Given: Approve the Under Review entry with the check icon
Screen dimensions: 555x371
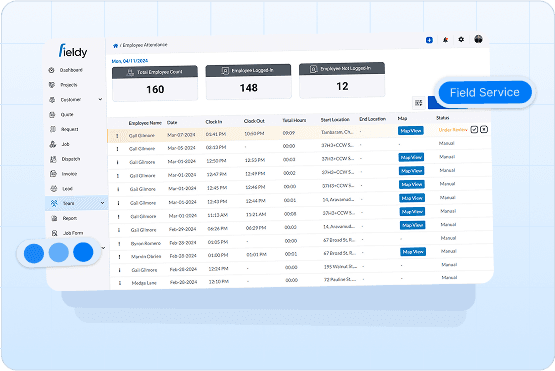Looking at the screenshot, I should pos(474,130).
